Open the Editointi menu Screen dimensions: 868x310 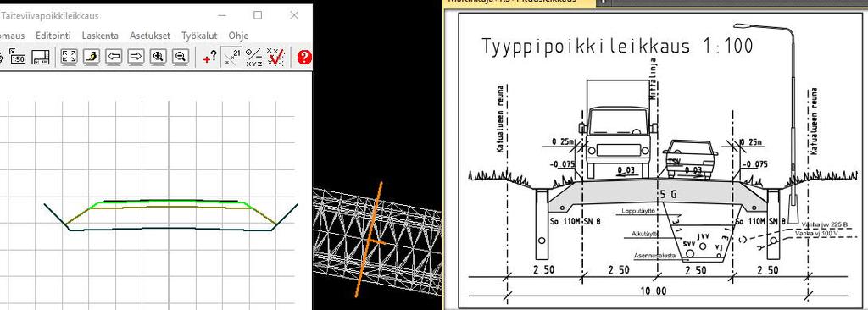pyautogui.click(x=53, y=36)
